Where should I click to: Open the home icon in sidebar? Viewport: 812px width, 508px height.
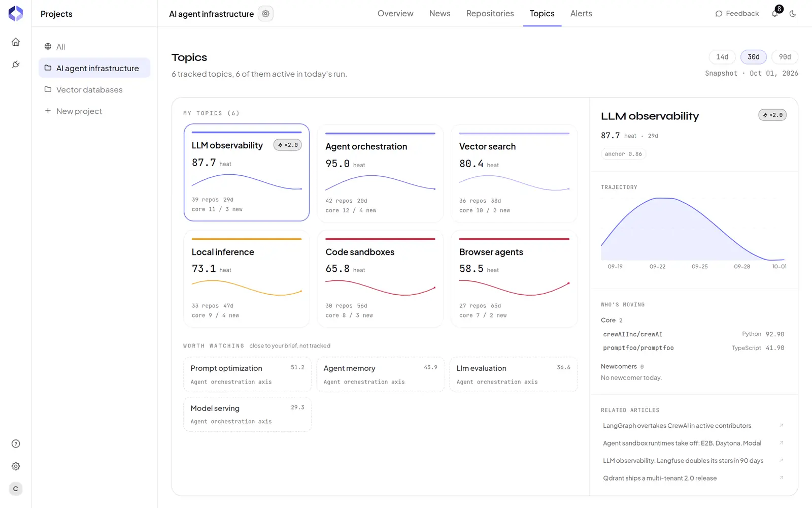pyautogui.click(x=16, y=42)
